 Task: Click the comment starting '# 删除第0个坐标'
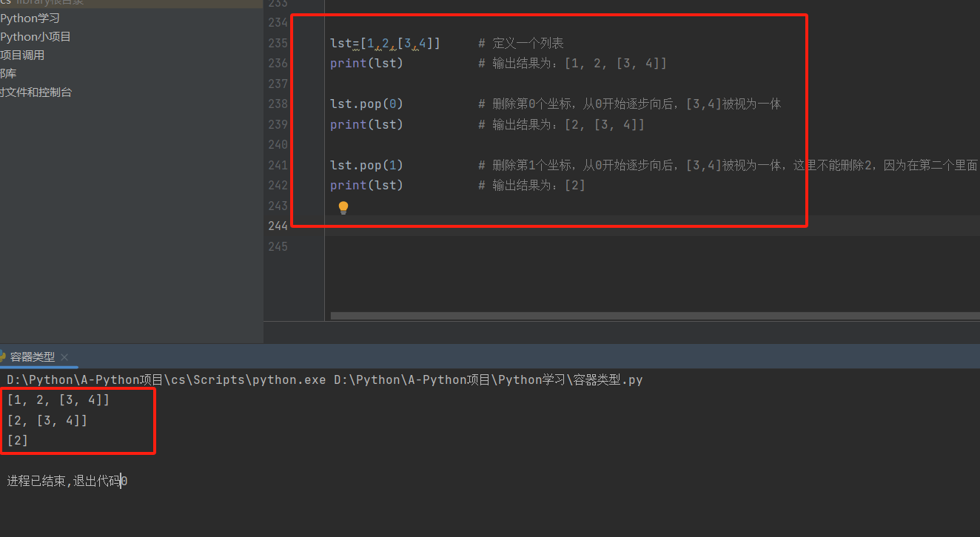point(630,104)
